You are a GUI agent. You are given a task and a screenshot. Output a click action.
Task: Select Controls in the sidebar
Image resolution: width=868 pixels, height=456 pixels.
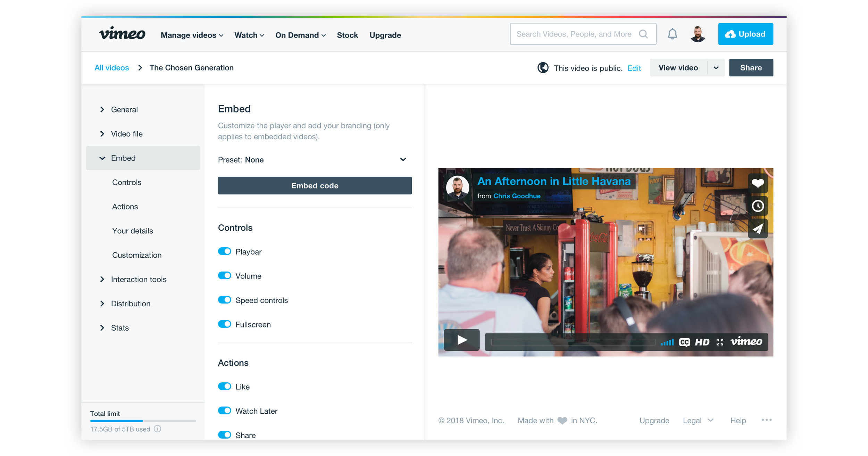127,182
